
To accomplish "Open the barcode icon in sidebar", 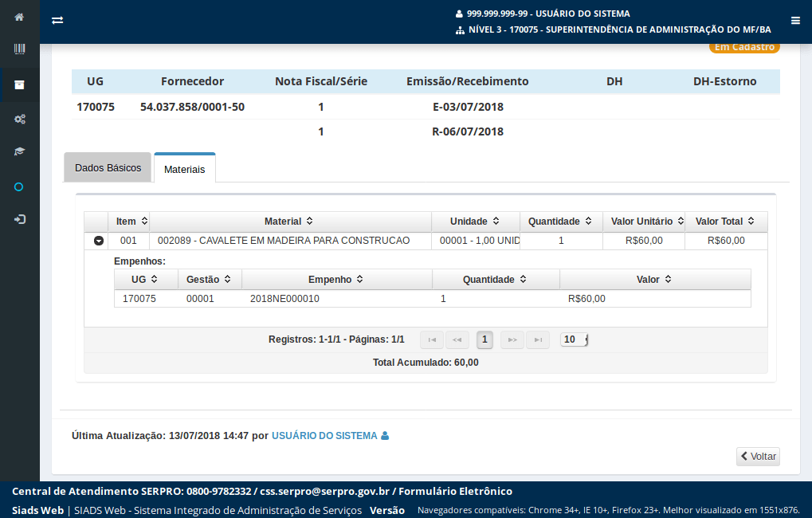I will 19,49.
